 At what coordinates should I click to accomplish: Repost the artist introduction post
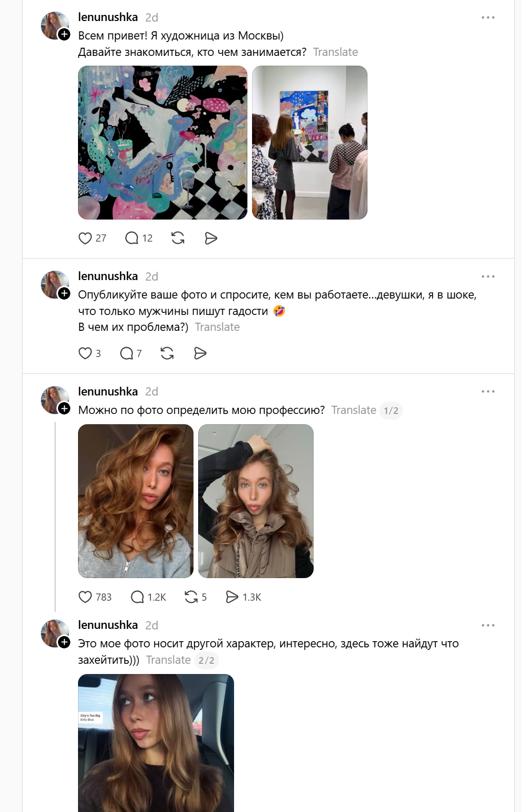point(178,238)
